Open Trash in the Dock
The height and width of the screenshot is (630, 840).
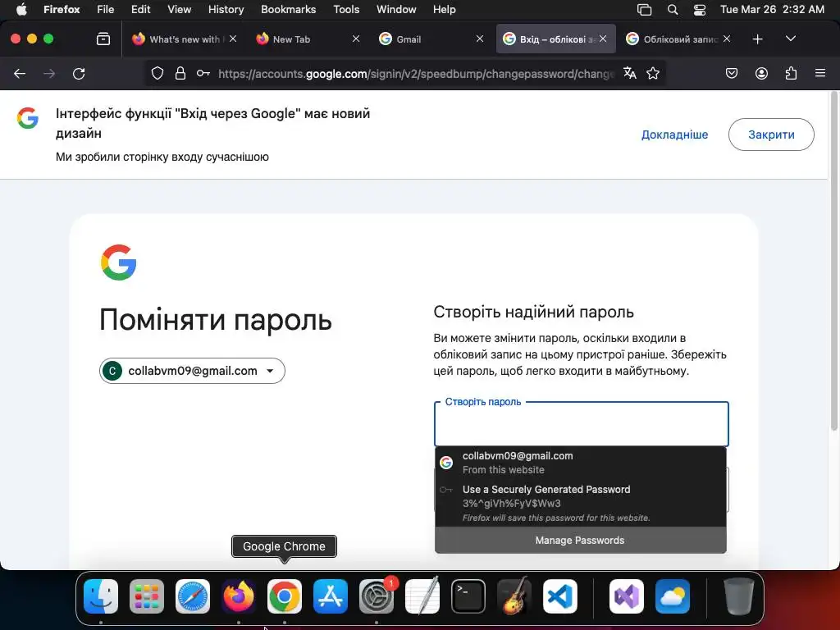(x=739, y=596)
